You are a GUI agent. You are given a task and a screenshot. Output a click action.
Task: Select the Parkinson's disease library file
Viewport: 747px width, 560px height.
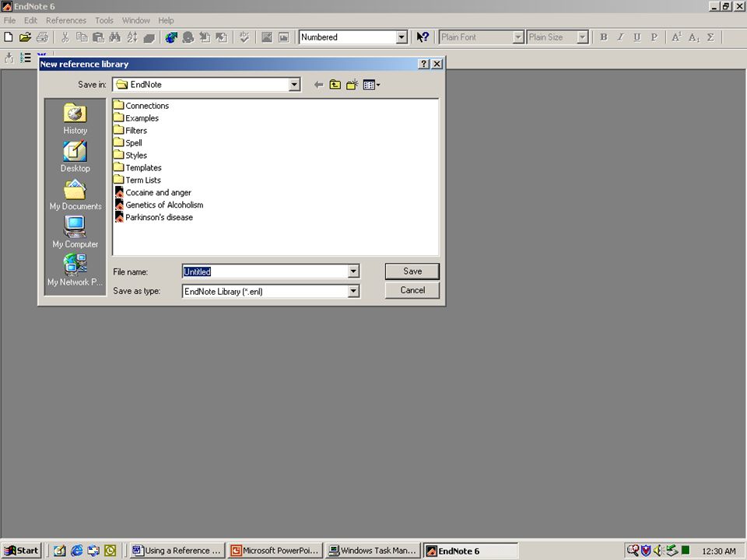[x=154, y=217]
